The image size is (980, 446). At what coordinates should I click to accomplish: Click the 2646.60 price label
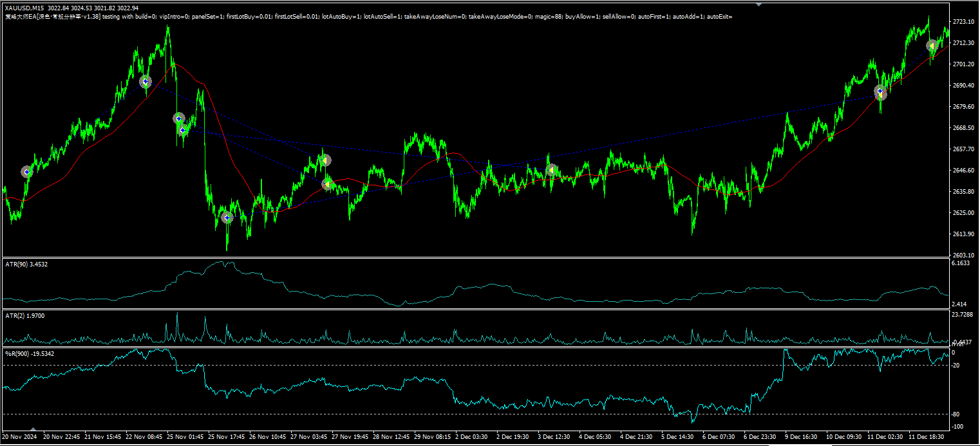[x=963, y=170]
